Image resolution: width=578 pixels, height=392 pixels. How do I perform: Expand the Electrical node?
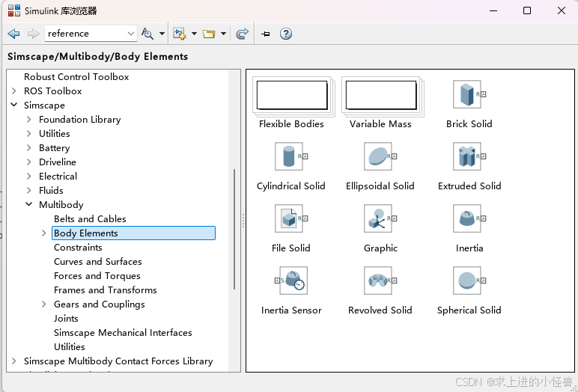point(29,176)
